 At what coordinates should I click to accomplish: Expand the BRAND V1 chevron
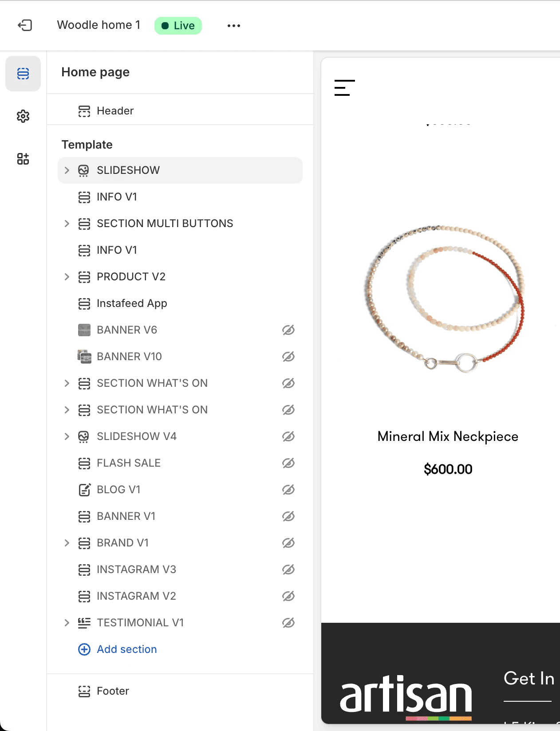click(x=67, y=543)
